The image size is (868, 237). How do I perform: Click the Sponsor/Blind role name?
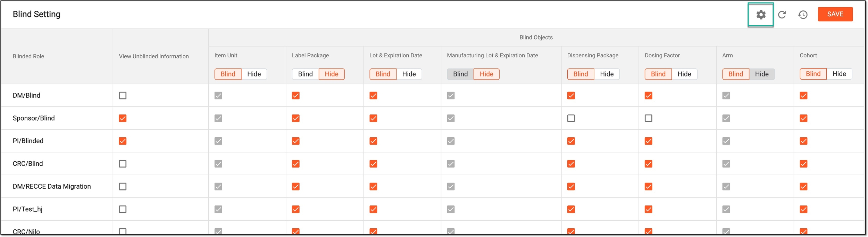(x=34, y=118)
